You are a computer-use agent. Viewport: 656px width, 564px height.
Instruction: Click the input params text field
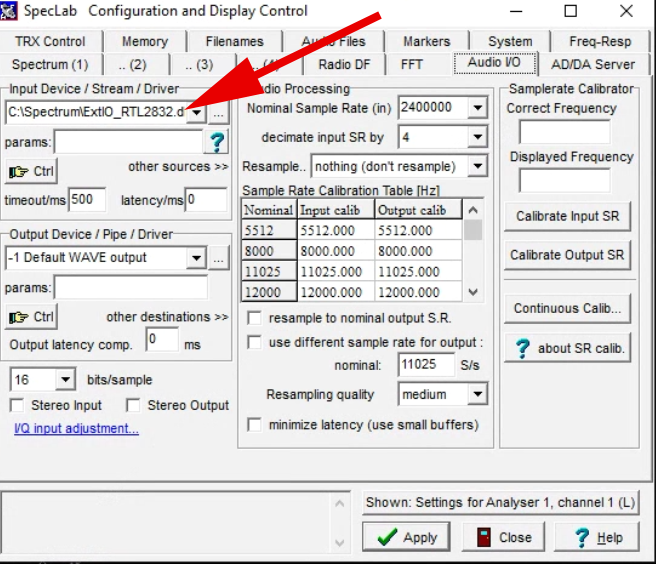coord(128,142)
